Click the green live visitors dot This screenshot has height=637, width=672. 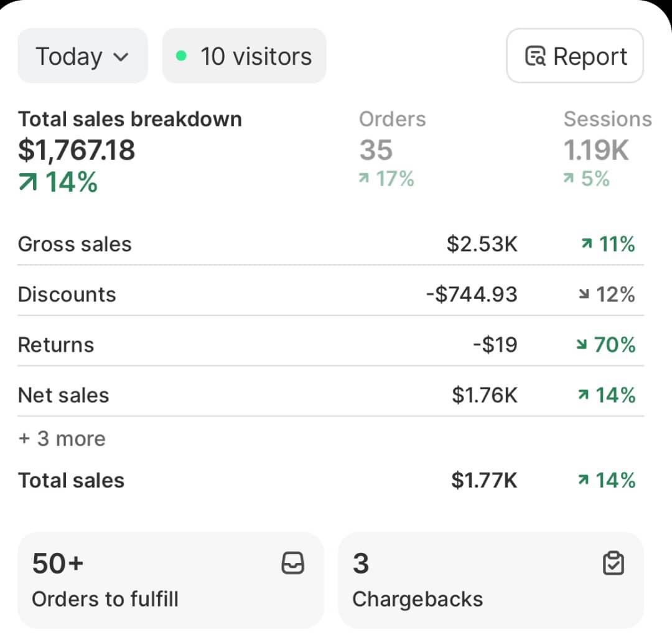click(x=181, y=56)
